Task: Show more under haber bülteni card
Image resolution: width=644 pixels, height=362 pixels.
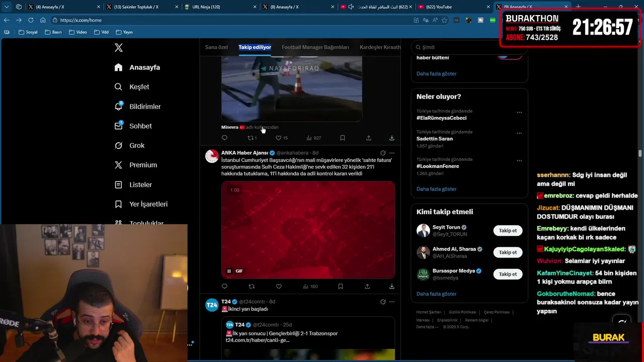Action: tap(436, 73)
